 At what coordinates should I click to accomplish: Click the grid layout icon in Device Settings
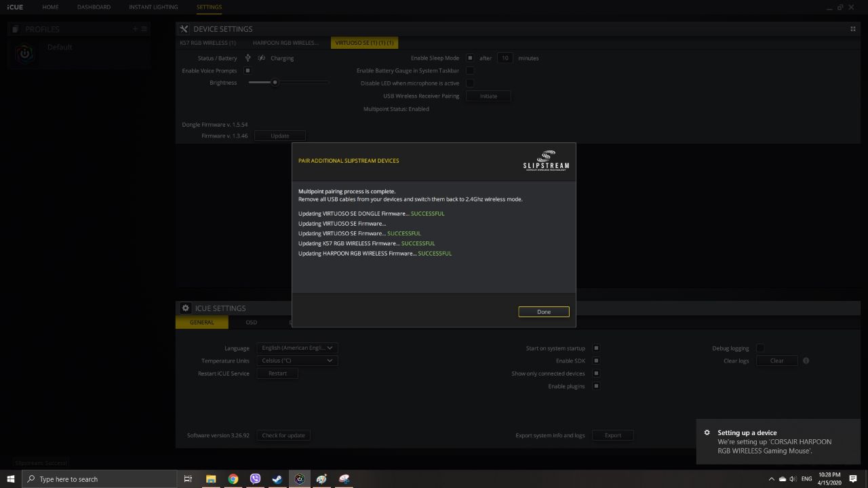pos(852,29)
